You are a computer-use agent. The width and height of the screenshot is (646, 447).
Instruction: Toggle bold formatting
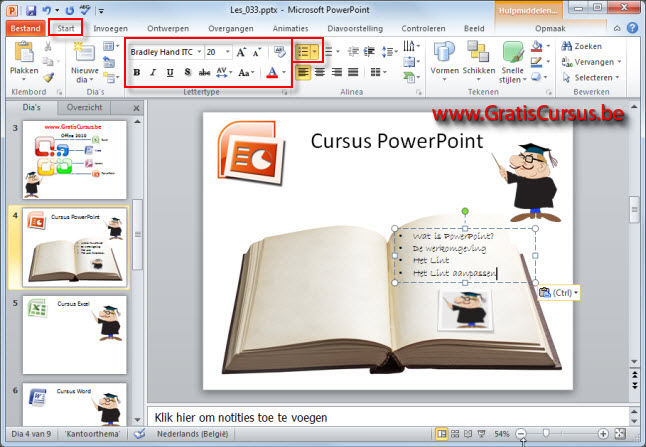pyautogui.click(x=137, y=73)
